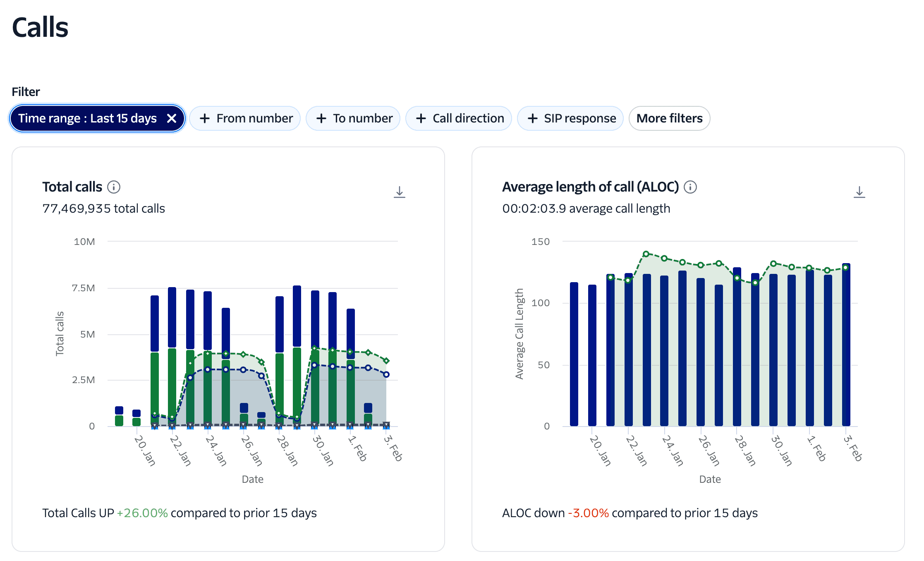Open the More filters panel
The height and width of the screenshot is (561, 924).
pyautogui.click(x=669, y=118)
